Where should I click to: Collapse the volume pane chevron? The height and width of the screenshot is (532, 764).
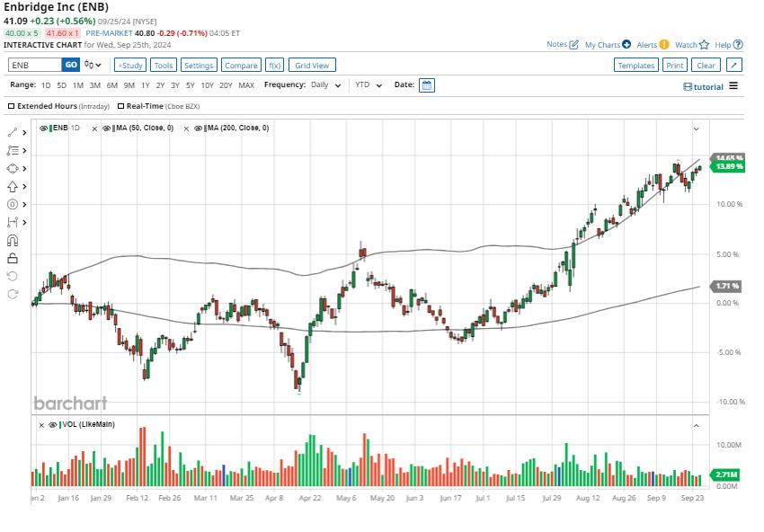697,426
